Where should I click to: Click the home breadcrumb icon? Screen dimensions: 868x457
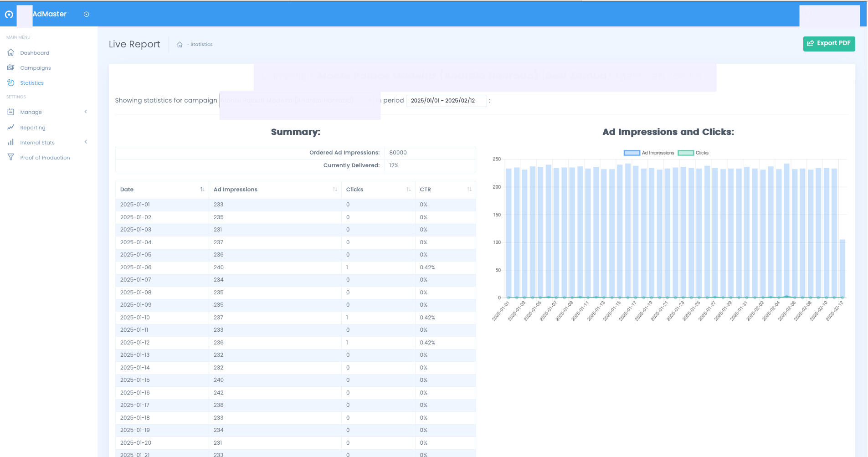tap(180, 45)
